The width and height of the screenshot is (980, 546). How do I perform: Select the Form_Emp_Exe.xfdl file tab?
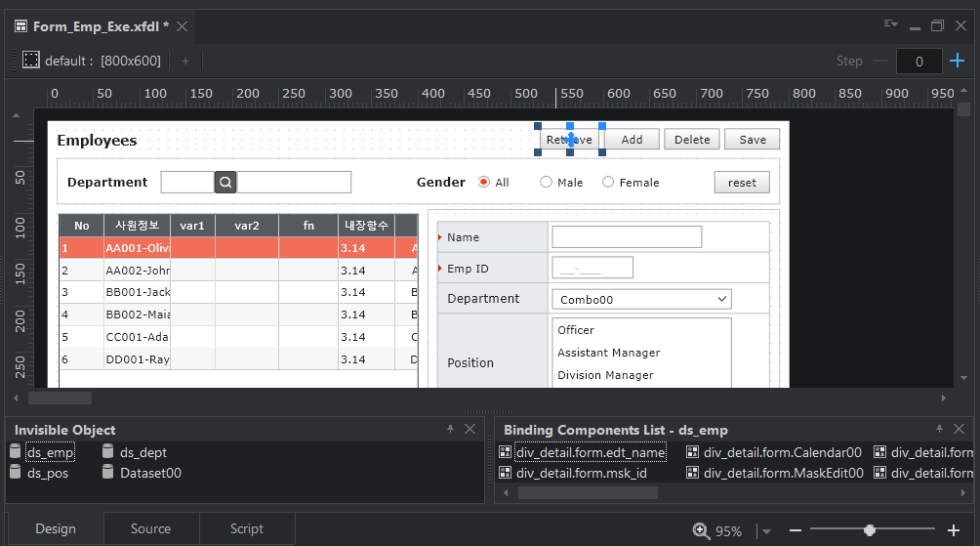tap(101, 26)
